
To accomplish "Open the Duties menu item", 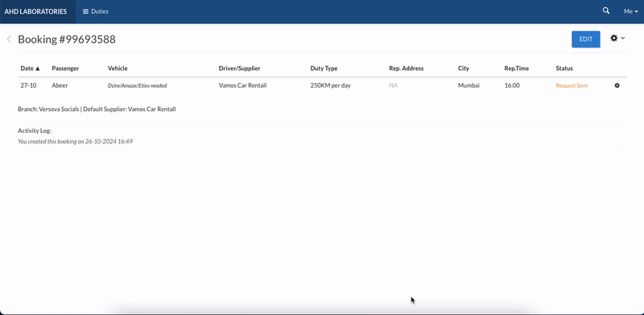I will 95,11.
